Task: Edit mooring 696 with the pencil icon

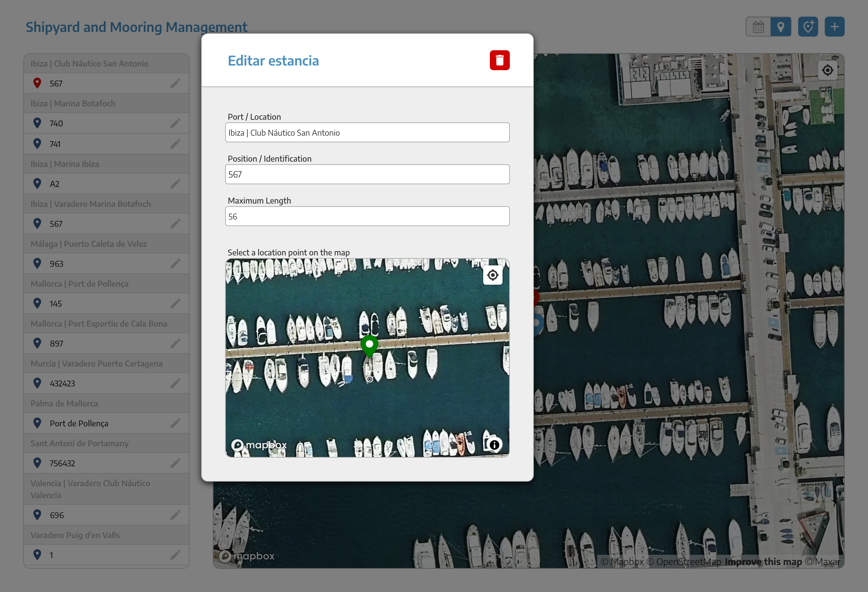Action: coord(176,515)
